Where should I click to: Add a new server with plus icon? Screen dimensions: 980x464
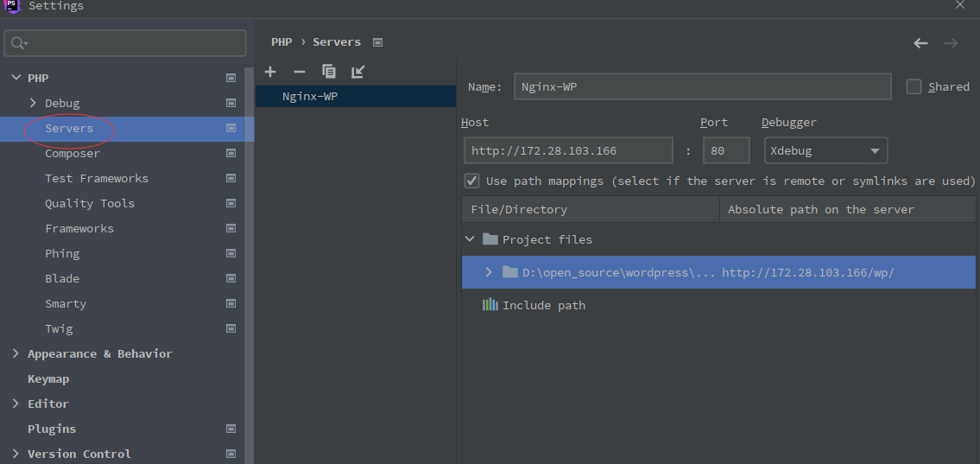[270, 72]
